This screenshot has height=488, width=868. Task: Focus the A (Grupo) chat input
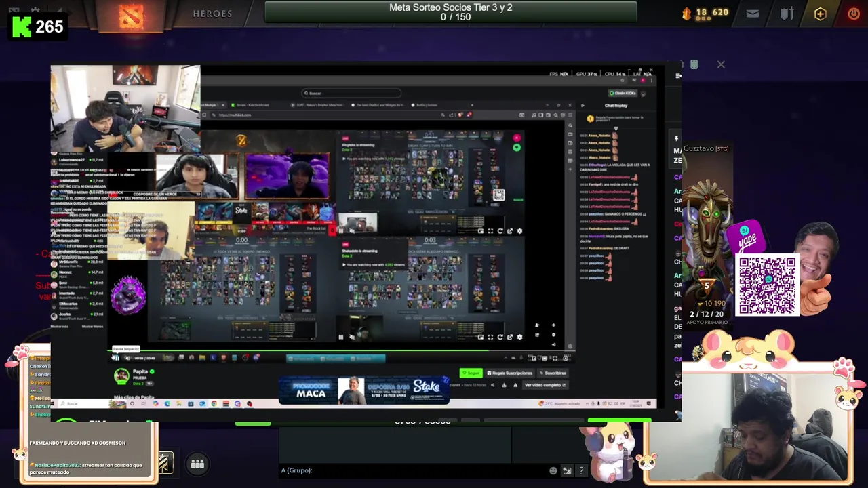click(x=414, y=470)
